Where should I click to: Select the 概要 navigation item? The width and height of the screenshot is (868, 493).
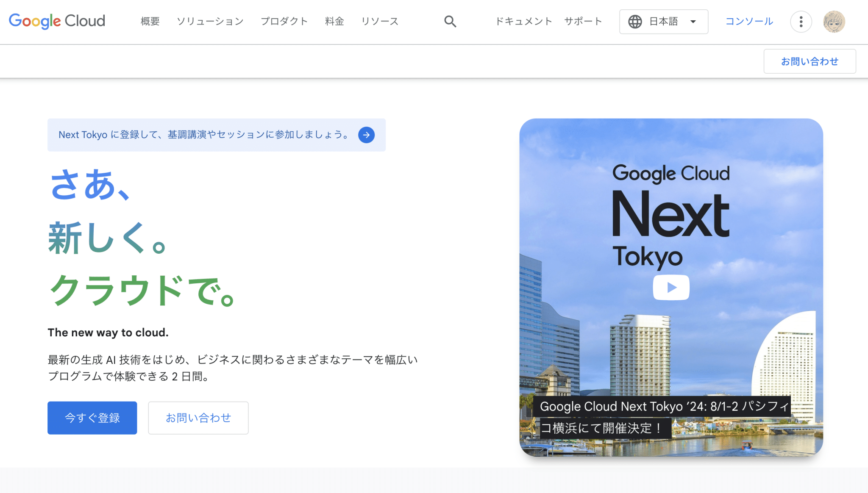(x=149, y=21)
